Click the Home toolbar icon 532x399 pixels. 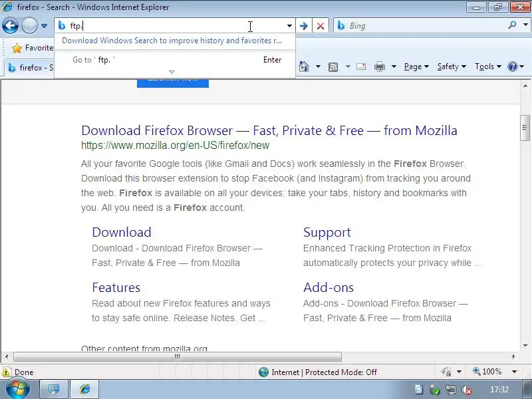(x=304, y=66)
